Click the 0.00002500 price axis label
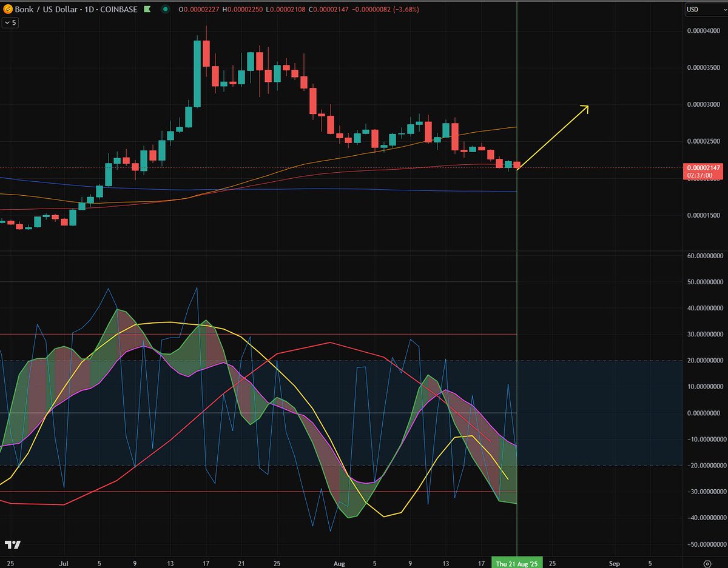 [x=703, y=141]
